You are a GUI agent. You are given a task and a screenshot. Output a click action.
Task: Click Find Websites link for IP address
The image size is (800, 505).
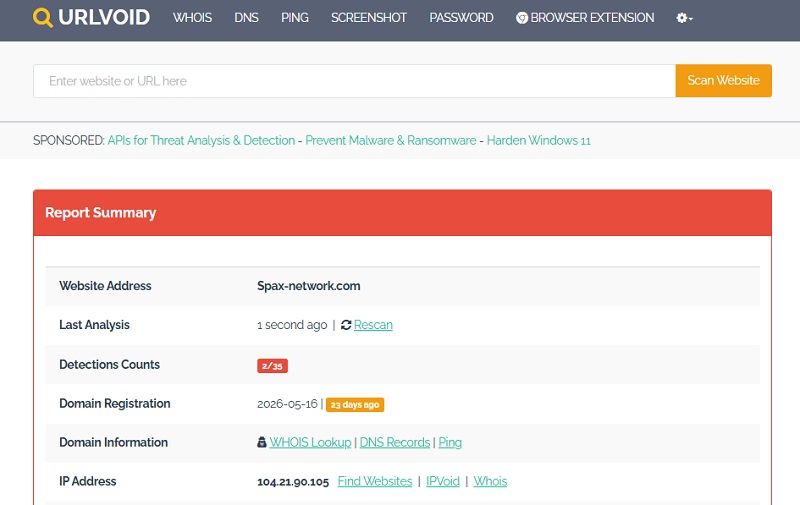tap(375, 481)
